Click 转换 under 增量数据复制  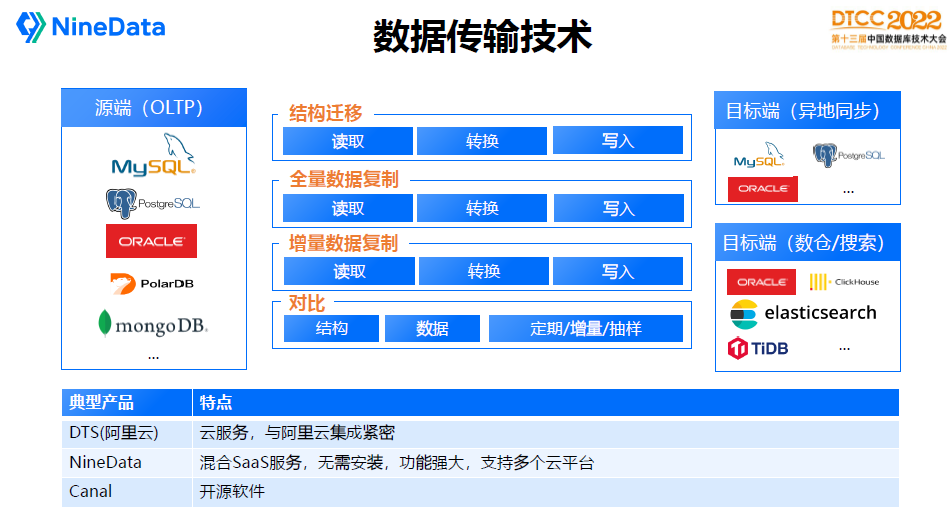click(484, 271)
